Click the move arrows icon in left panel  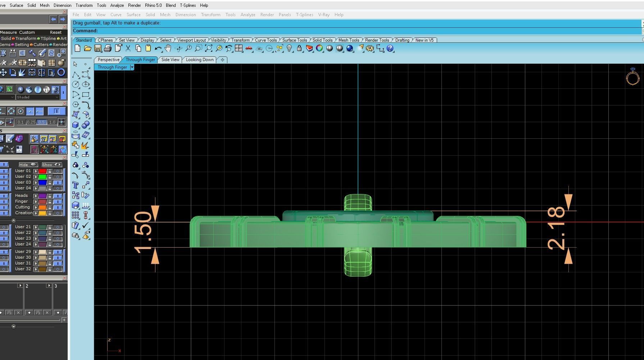(4, 73)
